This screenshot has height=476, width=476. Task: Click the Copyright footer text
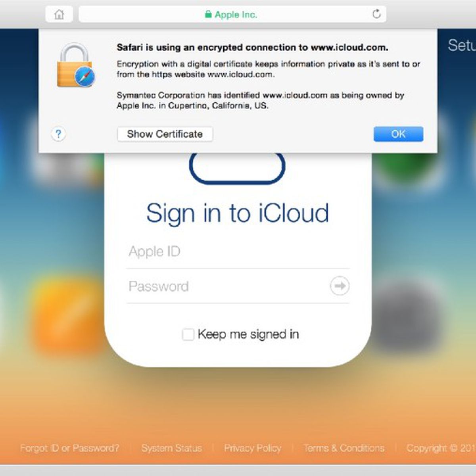(x=441, y=448)
